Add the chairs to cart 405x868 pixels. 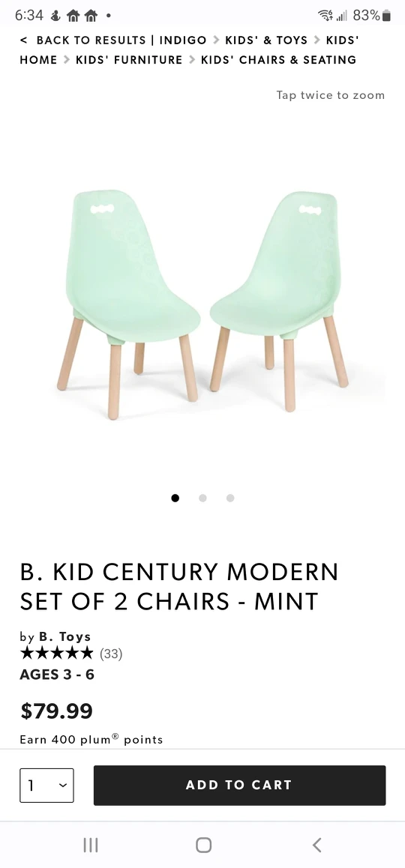tap(239, 785)
